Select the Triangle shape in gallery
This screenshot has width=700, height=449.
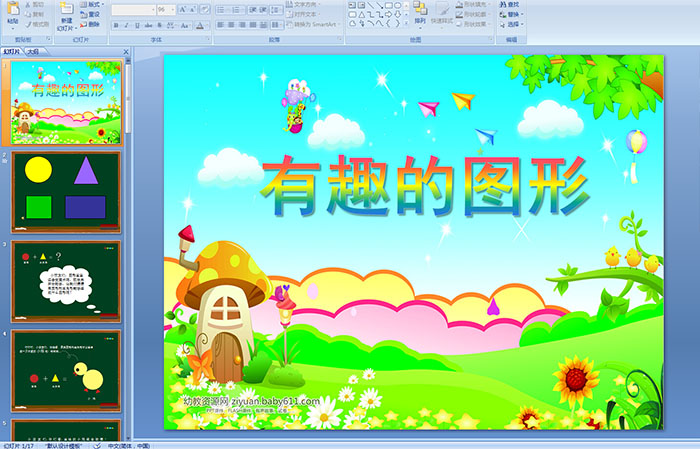coord(362,14)
